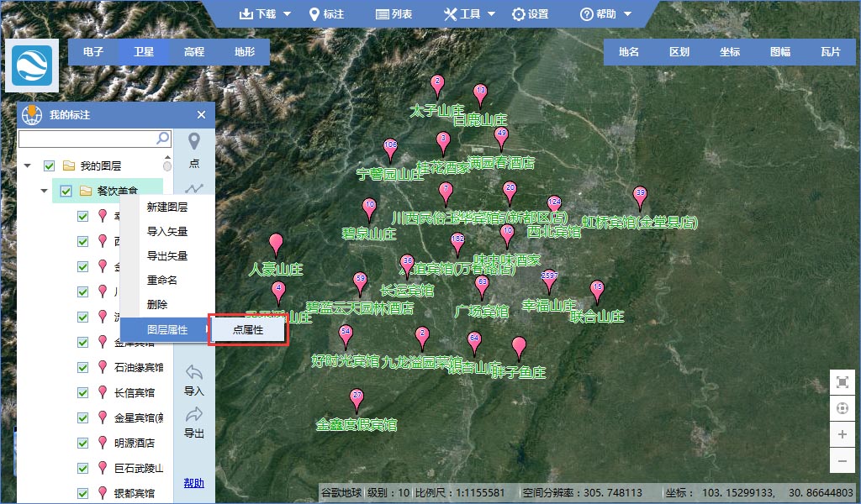The image size is (861, 504).
Task: Click the globe application logo
Action: [x=32, y=66]
